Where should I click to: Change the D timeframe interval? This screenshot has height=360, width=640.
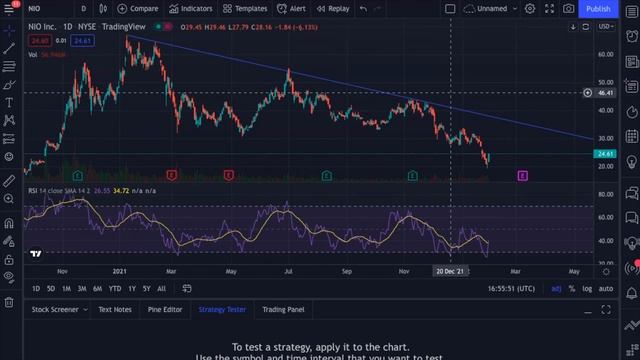coord(84,9)
